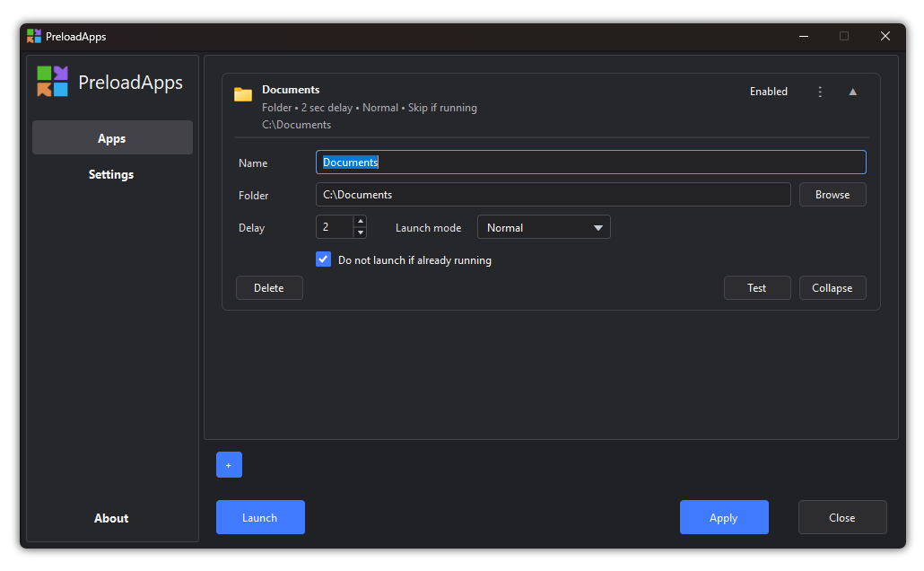924x571 pixels.
Task: Click the PreloadApps logo in sidebar
Action: pyautogui.click(x=52, y=82)
